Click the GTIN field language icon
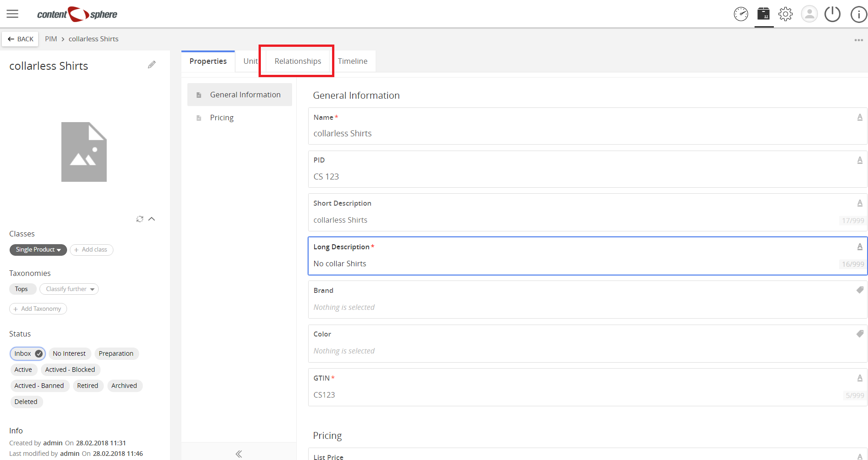The image size is (868, 460). [x=860, y=378]
